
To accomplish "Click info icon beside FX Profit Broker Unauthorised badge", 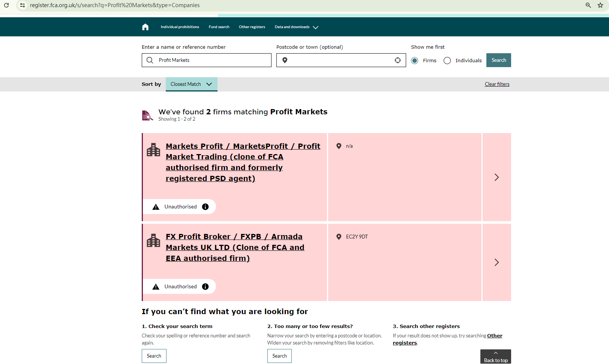I will (205, 287).
